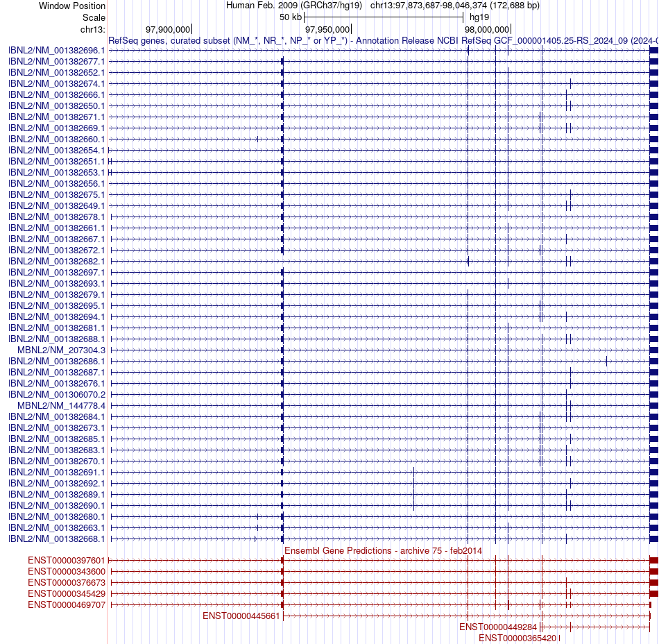The image size is (659, 644).
Task: Click the NM_001382684.1 transcript label
Action: coord(57,417)
